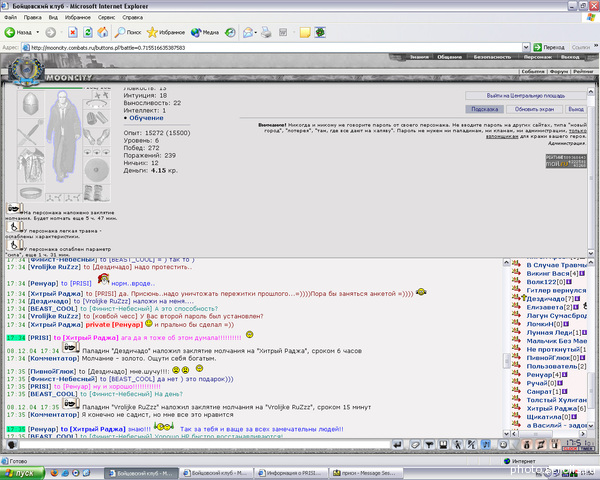Click the Stop loading icon in the toolbar
The width and height of the screenshot is (600, 480).
[x=73, y=33]
